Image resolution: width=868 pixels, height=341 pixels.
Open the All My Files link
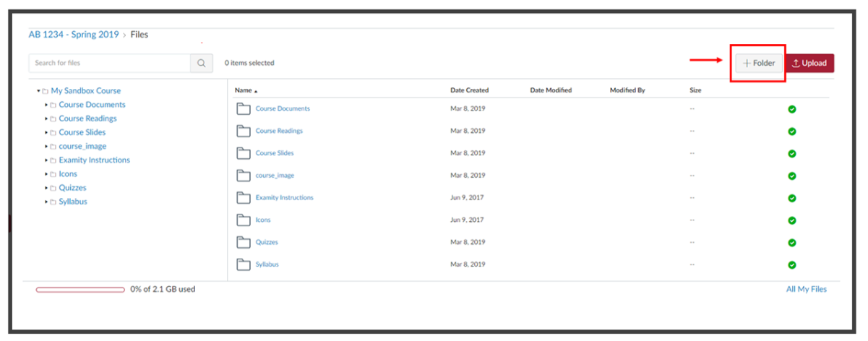pos(807,289)
